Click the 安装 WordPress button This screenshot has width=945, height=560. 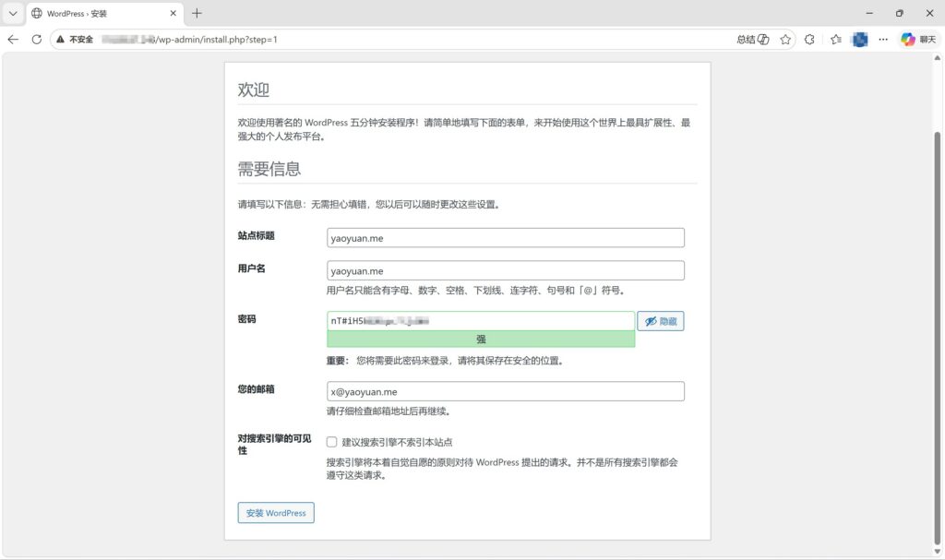(276, 513)
